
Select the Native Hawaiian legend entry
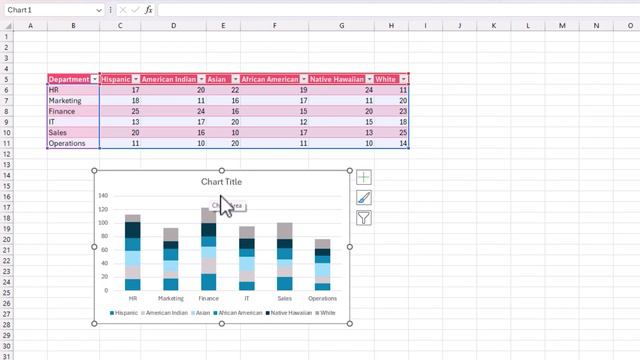pos(289,313)
